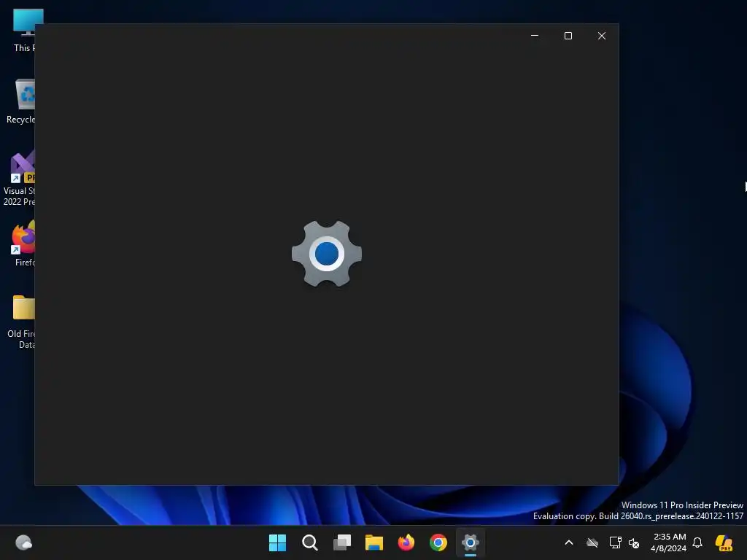Viewport: 747px width, 560px height.
Task: Select the Firefox desktop shortcut
Action: coord(24,244)
